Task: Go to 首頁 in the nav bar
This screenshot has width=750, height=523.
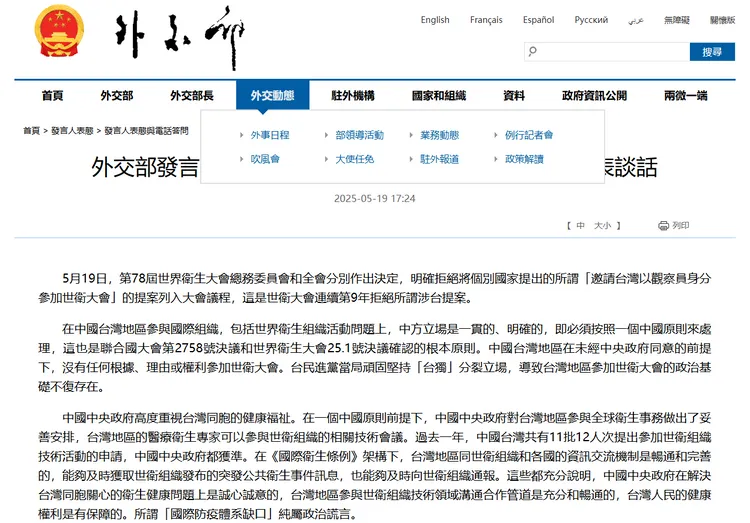Action: click(x=52, y=95)
